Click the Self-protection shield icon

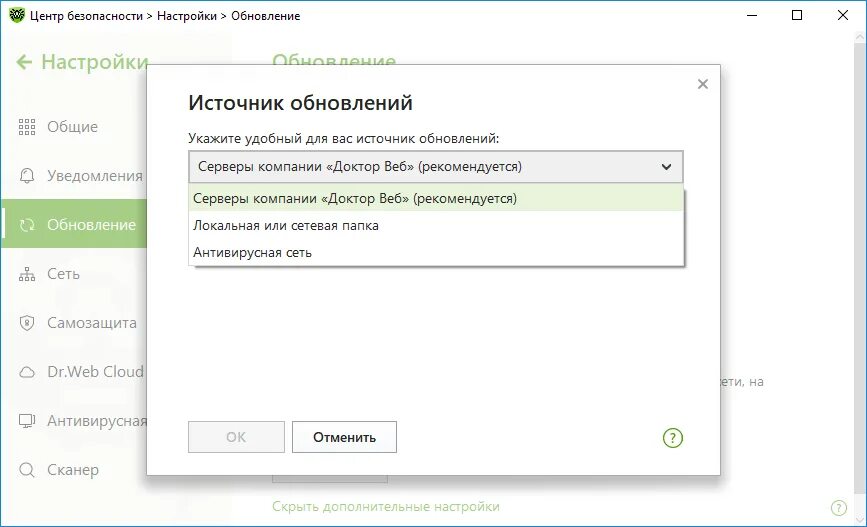coord(27,323)
